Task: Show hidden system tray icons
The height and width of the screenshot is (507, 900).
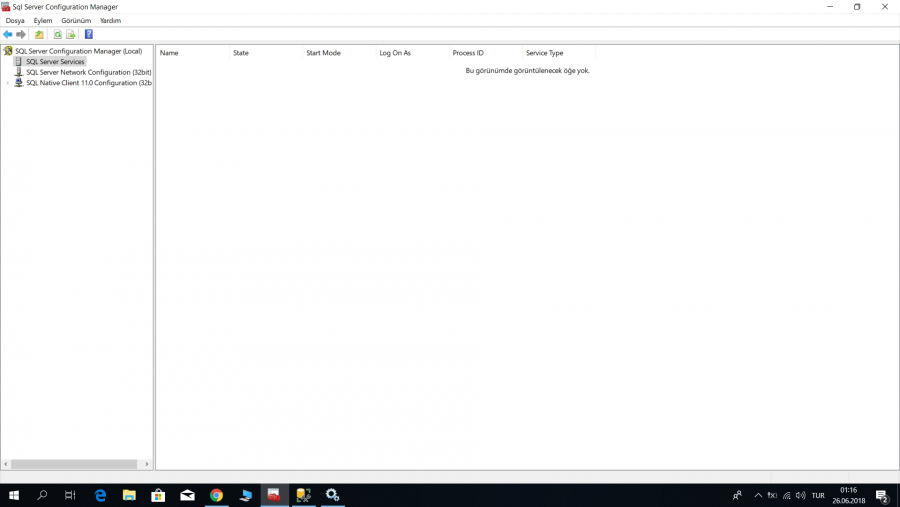Action: point(758,495)
